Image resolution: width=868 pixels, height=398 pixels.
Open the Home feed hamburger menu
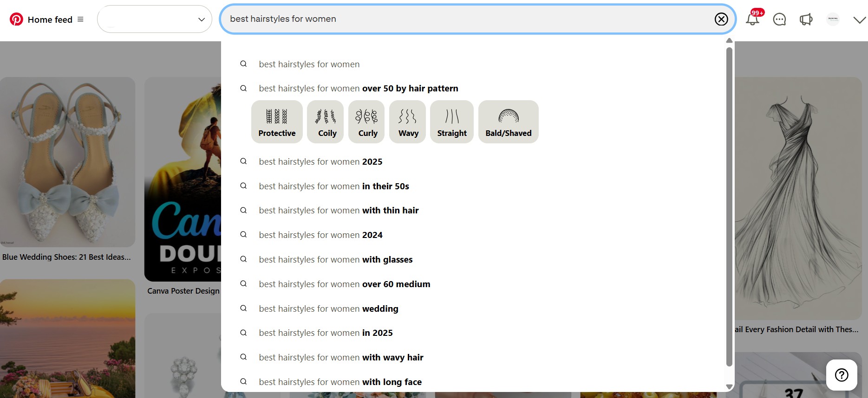(x=80, y=19)
